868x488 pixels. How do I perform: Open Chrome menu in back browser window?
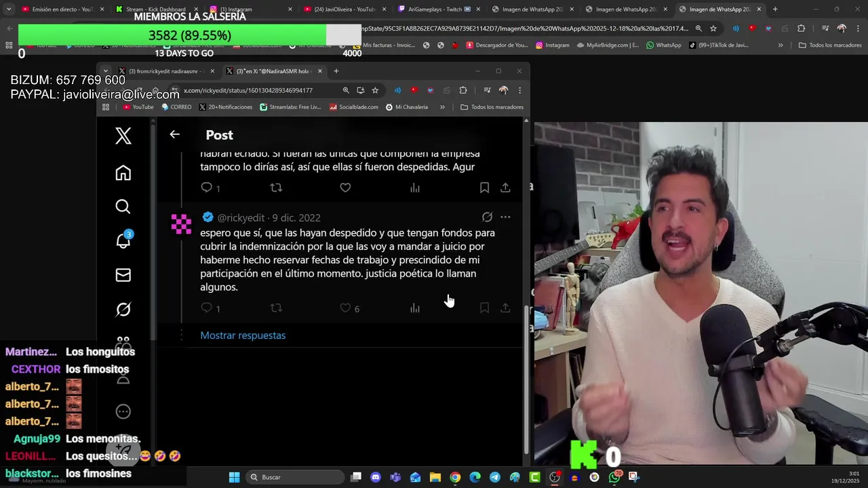858,28
